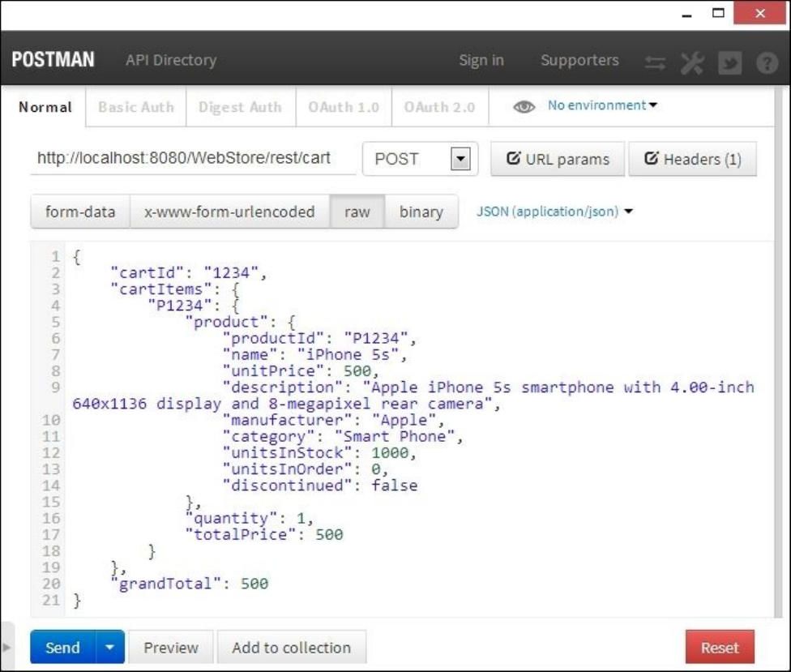The height and width of the screenshot is (672, 791).
Task: Select raw body type
Action: 357,212
